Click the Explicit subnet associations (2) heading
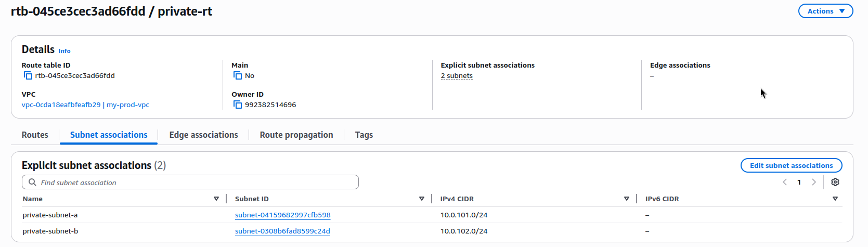The image size is (868, 247). click(x=94, y=165)
